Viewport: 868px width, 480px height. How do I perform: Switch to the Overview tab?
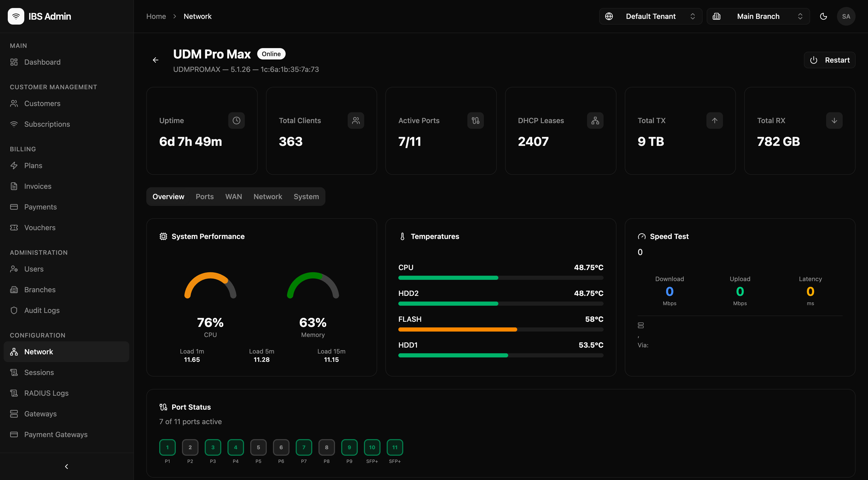(168, 197)
